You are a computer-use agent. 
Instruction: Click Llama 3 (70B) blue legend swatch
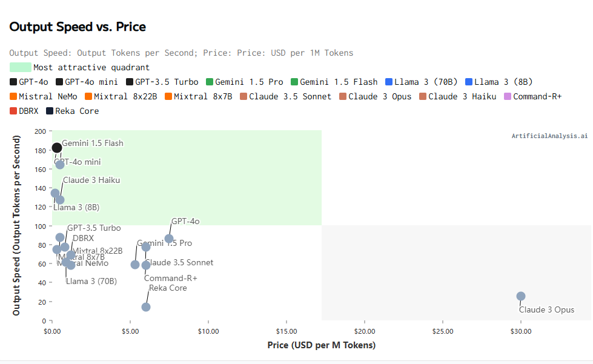(389, 82)
